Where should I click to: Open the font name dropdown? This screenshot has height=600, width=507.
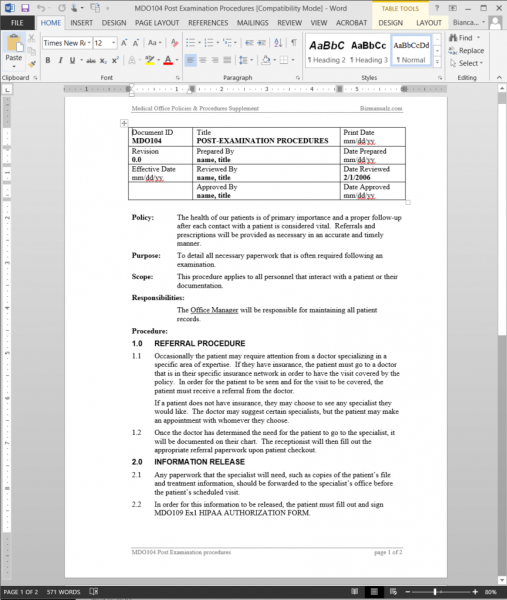point(89,43)
